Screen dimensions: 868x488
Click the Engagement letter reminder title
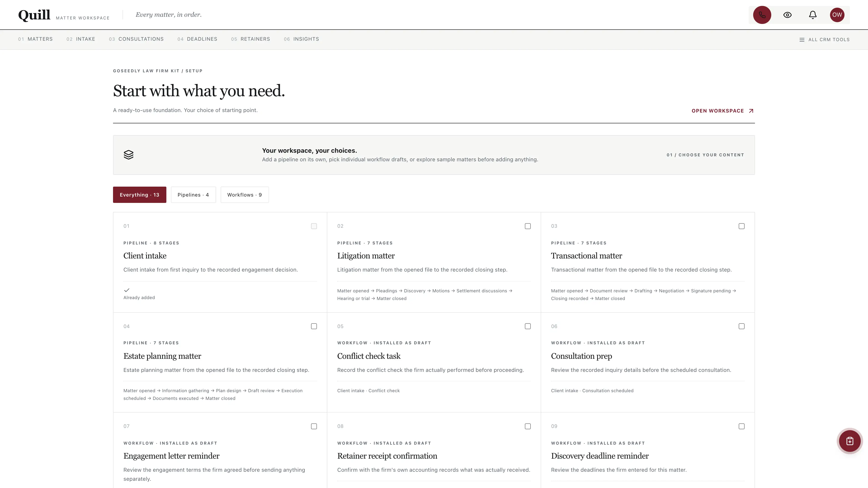point(171,456)
